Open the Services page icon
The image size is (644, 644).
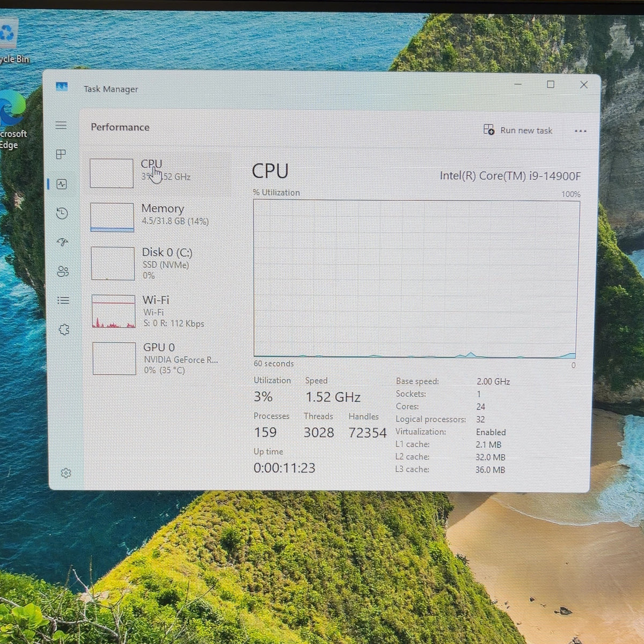(64, 330)
